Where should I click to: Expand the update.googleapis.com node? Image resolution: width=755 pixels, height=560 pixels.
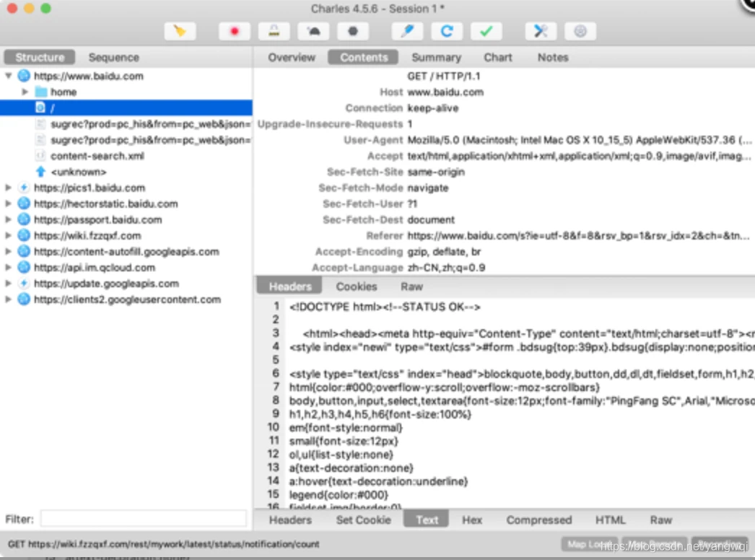click(x=8, y=283)
